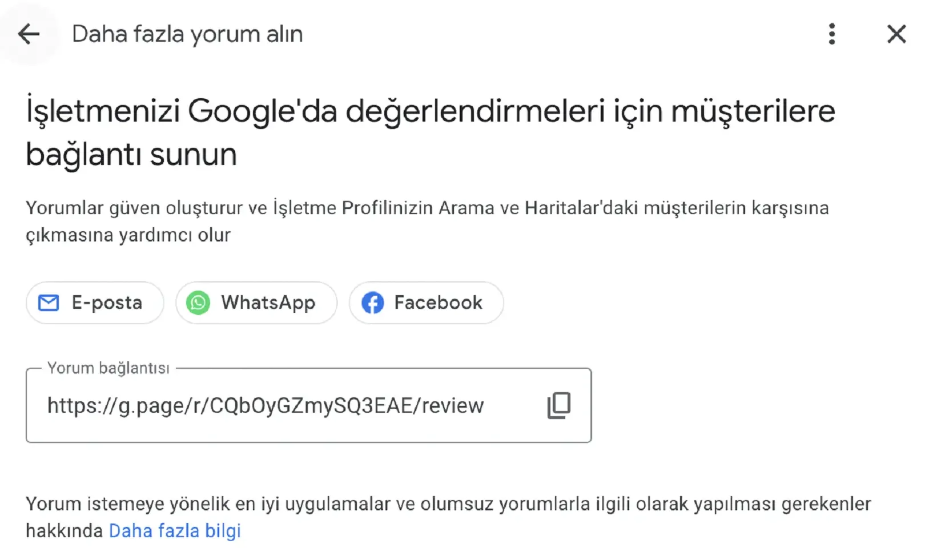Open the Daha fazla bilgi link
Viewport: 929px width, 560px height.
pos(175,531)
